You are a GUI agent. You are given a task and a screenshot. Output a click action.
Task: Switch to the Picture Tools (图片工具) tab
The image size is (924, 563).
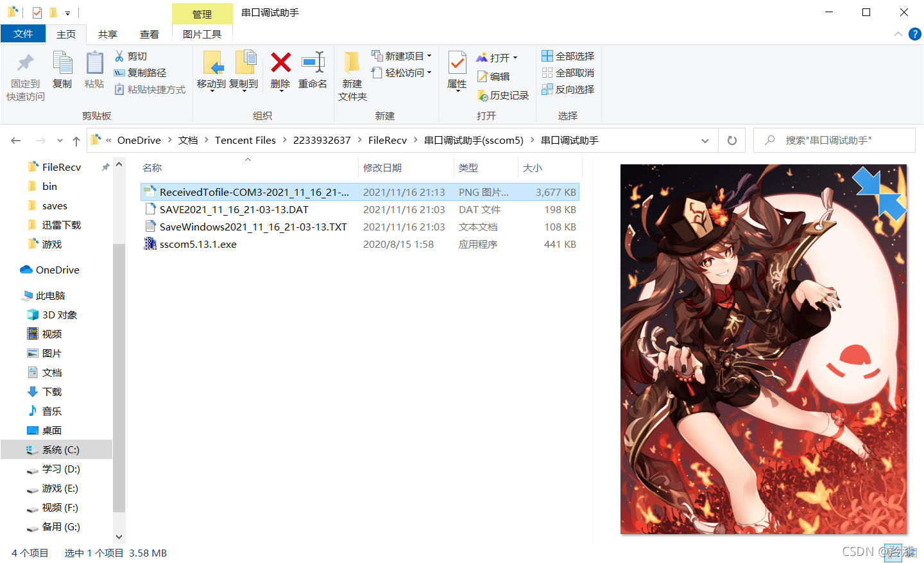tap(202, 35)
